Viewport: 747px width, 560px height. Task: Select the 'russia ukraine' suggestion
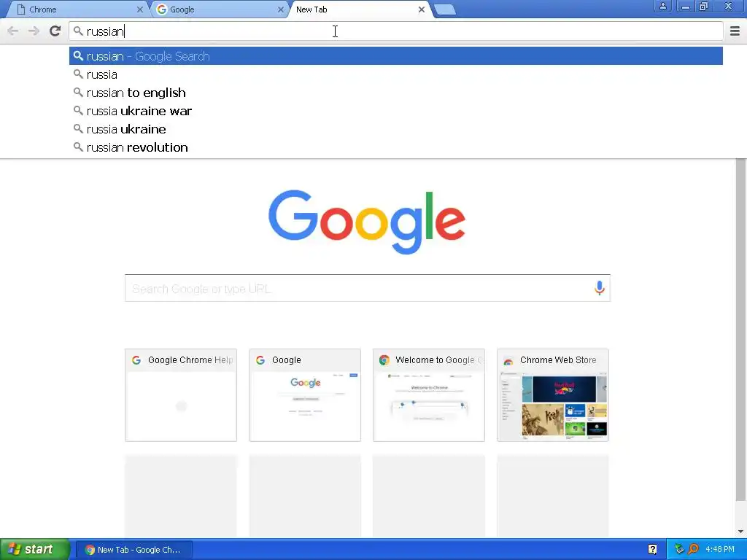pos(396,129)
